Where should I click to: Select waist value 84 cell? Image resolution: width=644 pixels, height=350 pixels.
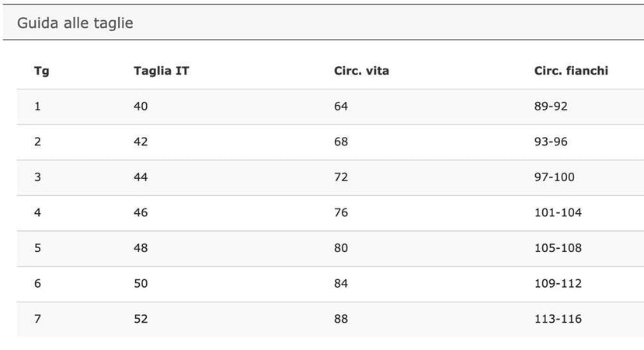pos(341,283)
